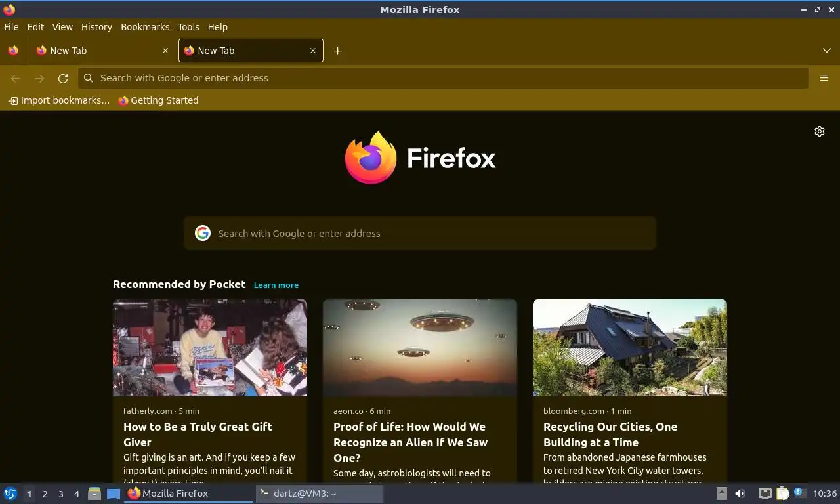840x504 pixels.
Task: Reload the current page
Action: [63, 78]
